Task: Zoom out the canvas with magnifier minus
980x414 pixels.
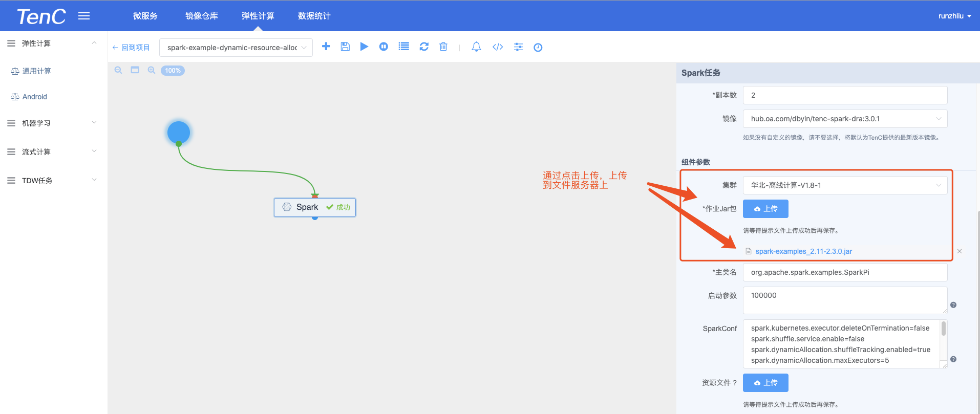Action: (118, 70)
